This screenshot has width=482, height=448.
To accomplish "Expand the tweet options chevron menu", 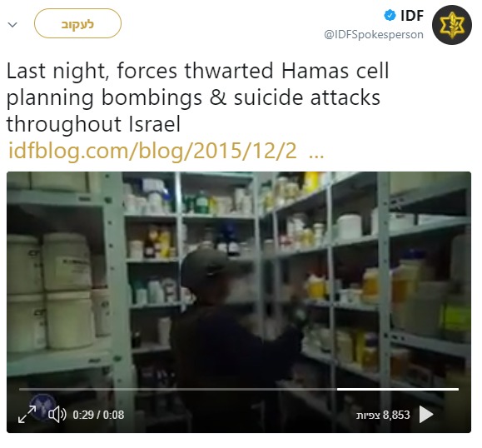I will [x=12, y=25].
